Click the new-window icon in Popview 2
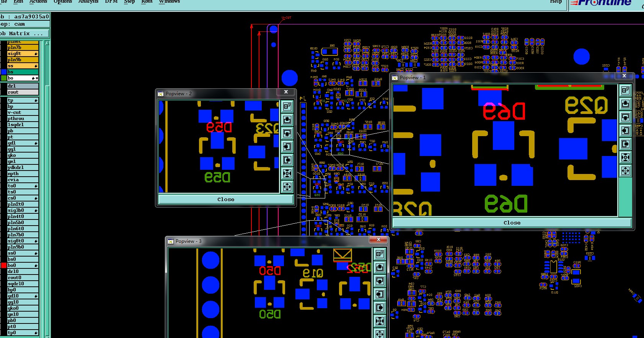This screenshot has height=338, width=644. 287,106
